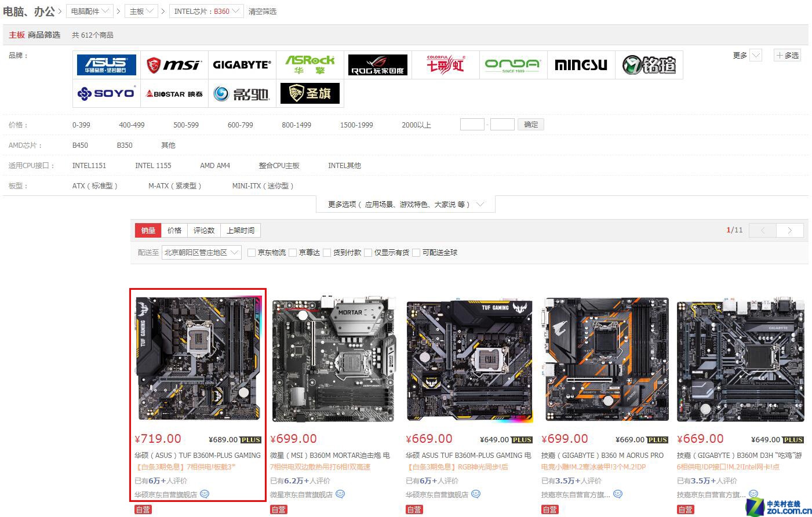812x517 pixels.
Task: Open 微星 B360M MORTAR迫击炮 title link
Action: click(330, 456)
